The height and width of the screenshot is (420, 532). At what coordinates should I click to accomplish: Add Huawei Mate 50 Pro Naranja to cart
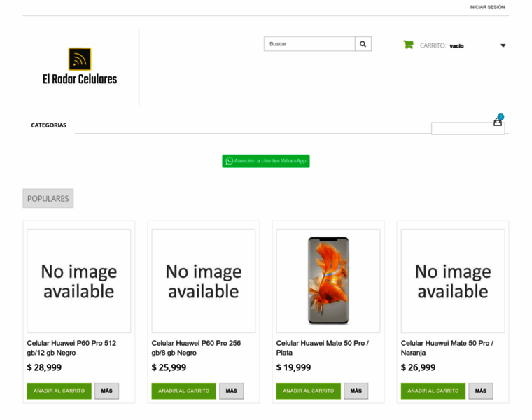click(x=433, y=391)
